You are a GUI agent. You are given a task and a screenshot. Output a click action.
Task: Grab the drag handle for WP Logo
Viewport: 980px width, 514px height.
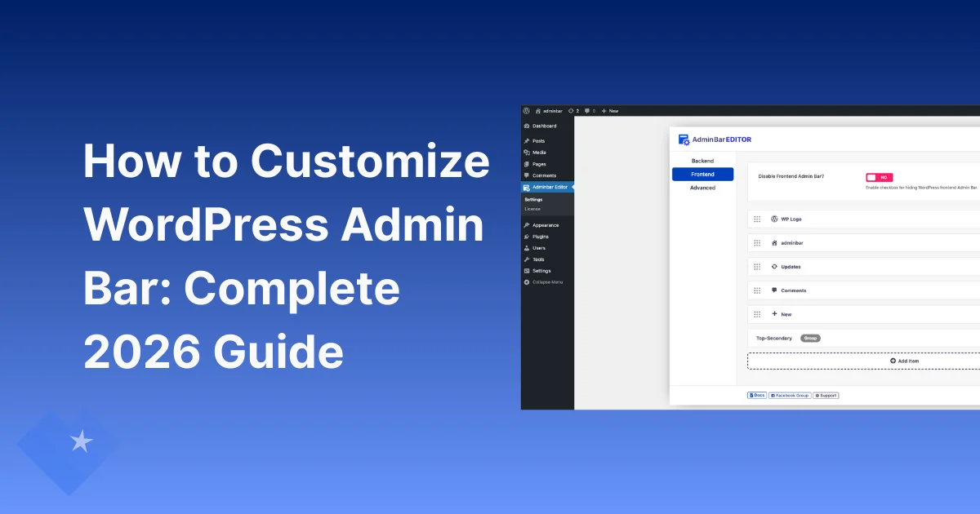click(x=757, y=219)
